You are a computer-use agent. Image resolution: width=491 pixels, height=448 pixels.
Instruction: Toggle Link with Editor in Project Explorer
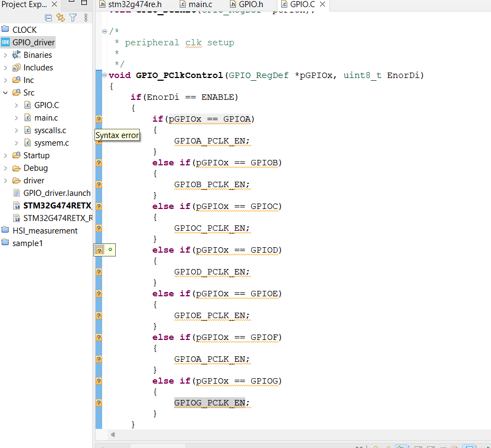pos(60,17)
